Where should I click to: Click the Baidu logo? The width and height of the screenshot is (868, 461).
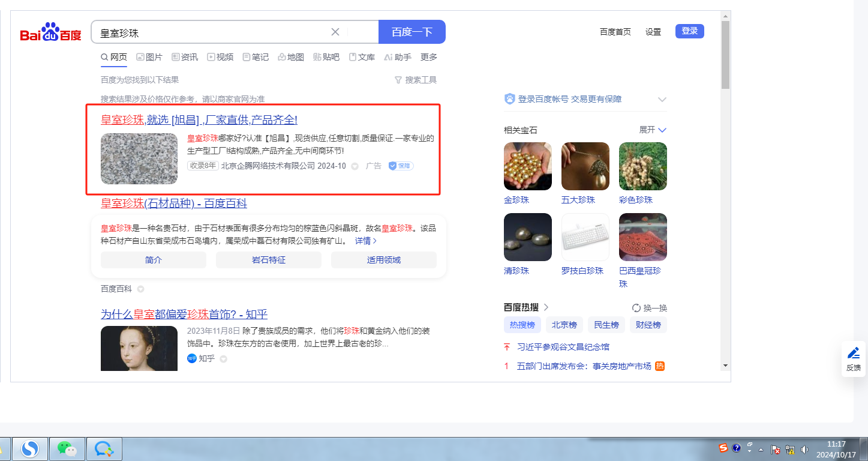[x=50, y=33]
